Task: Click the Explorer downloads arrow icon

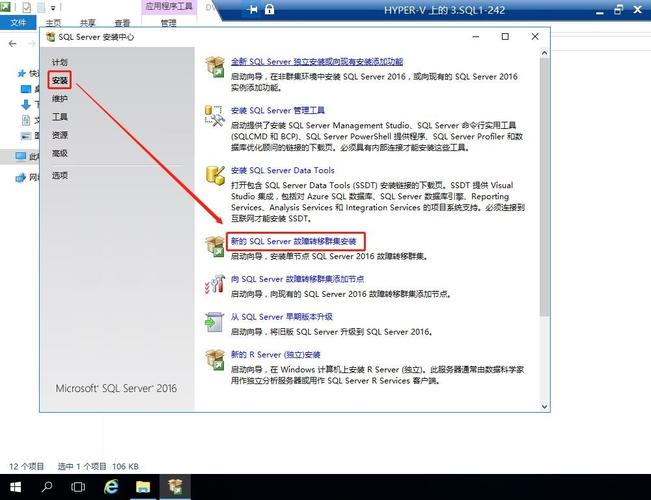Action: point(25,105)
